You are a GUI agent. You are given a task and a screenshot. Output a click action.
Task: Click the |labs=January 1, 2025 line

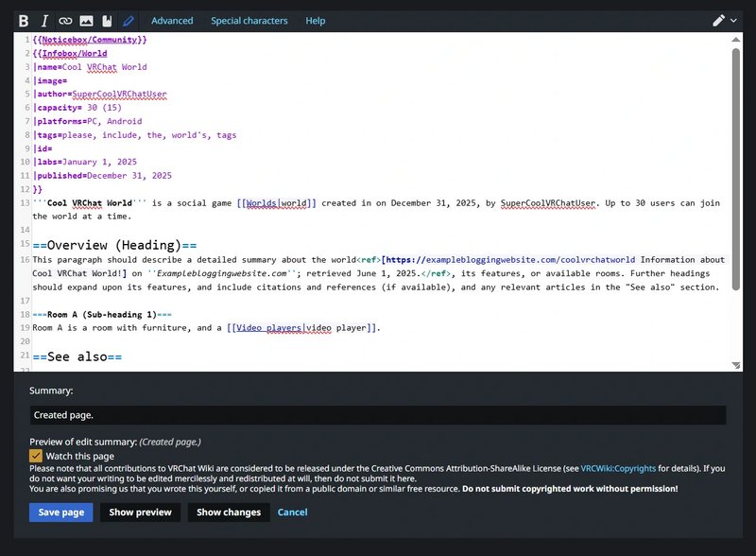(x=85, y=162)
